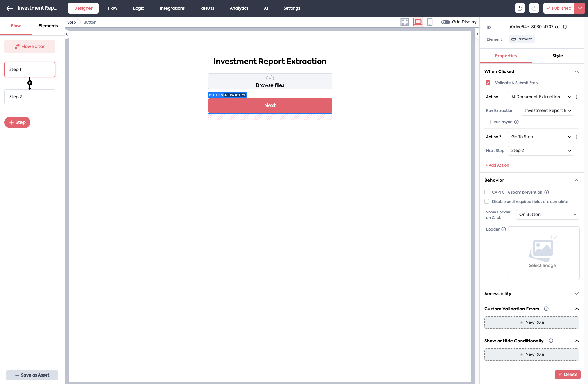This screenshot has width=588, height=384.
Task: Select desktop device view icon
Action: click(418, 22)
